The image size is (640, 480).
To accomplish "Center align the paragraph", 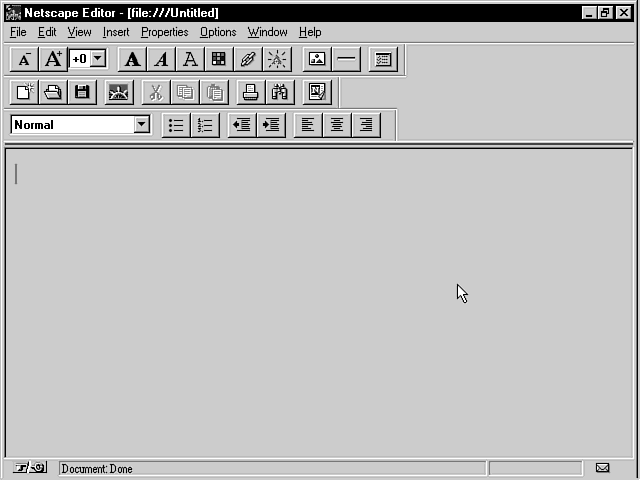I will (x=337, y=125).
